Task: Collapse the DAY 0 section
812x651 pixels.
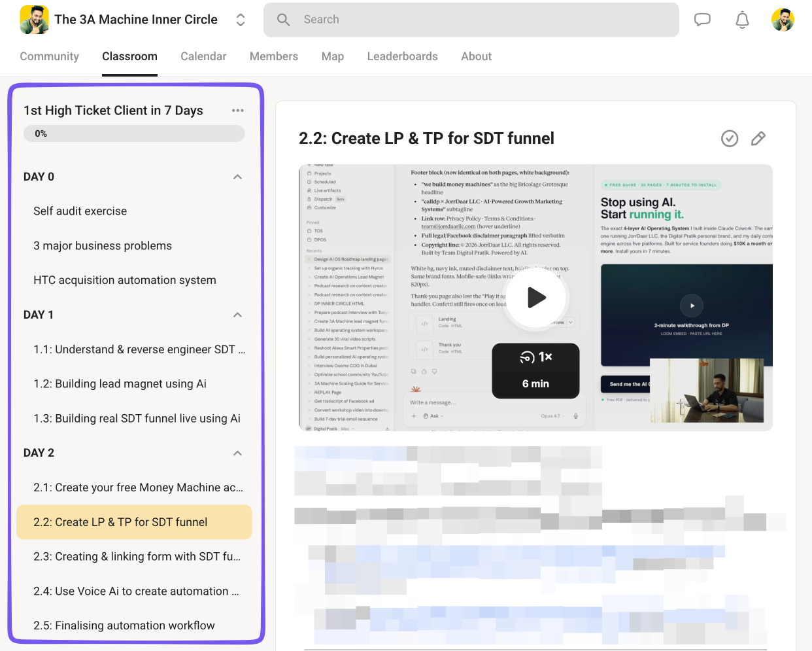Action: coord(237,177)
